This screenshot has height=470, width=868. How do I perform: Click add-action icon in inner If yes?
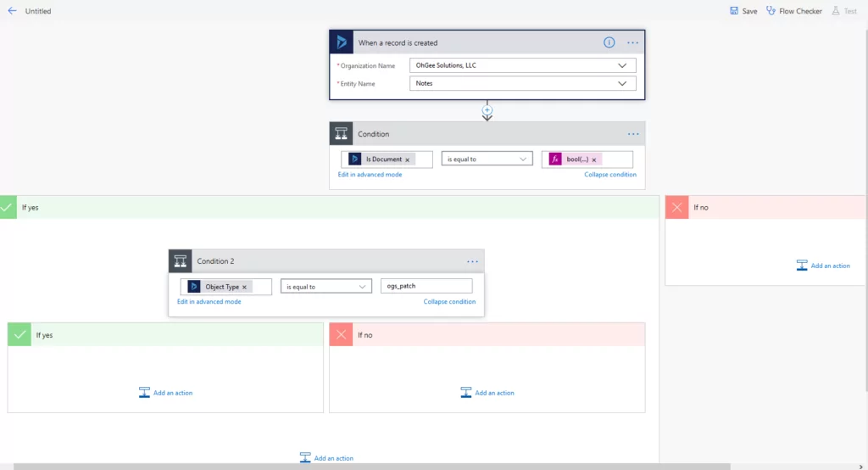[x=144, y=393]
